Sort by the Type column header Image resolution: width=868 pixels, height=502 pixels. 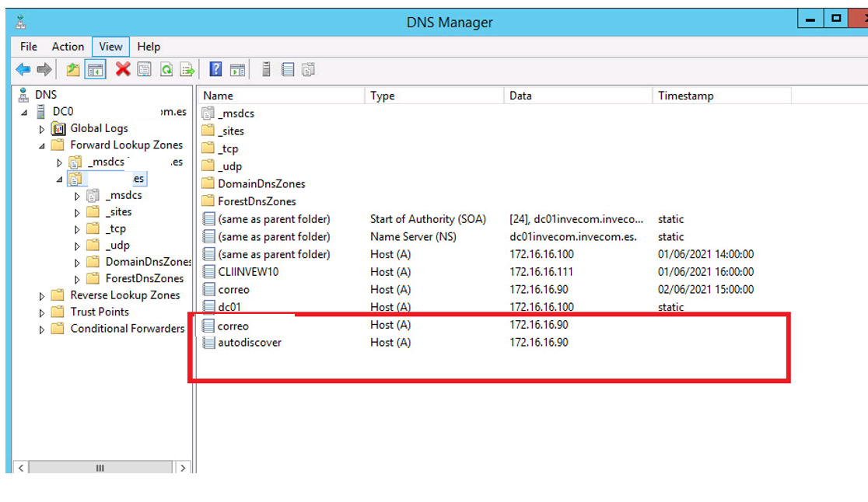click(435, 96)
